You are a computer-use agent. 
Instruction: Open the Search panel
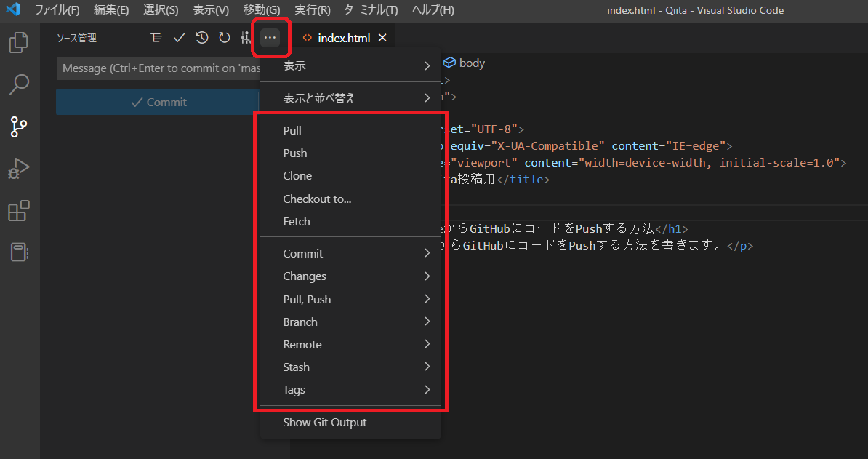point(18,84)
